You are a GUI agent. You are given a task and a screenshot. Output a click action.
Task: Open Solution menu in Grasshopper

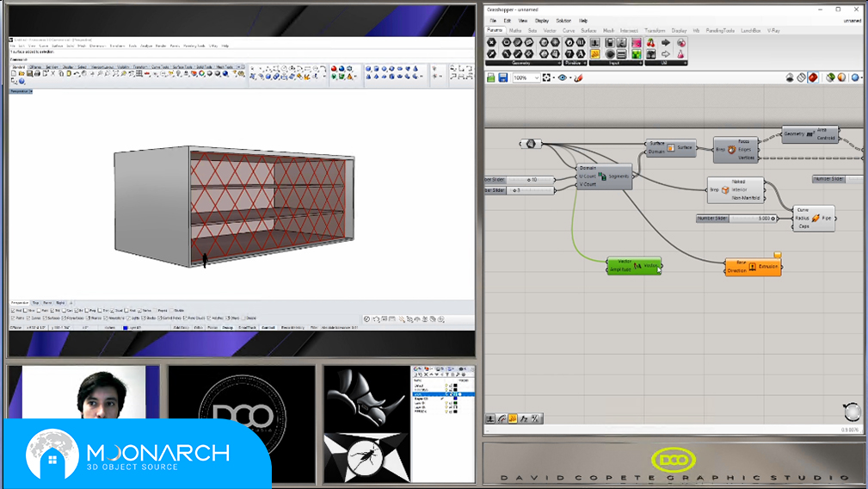pos(563,21)
